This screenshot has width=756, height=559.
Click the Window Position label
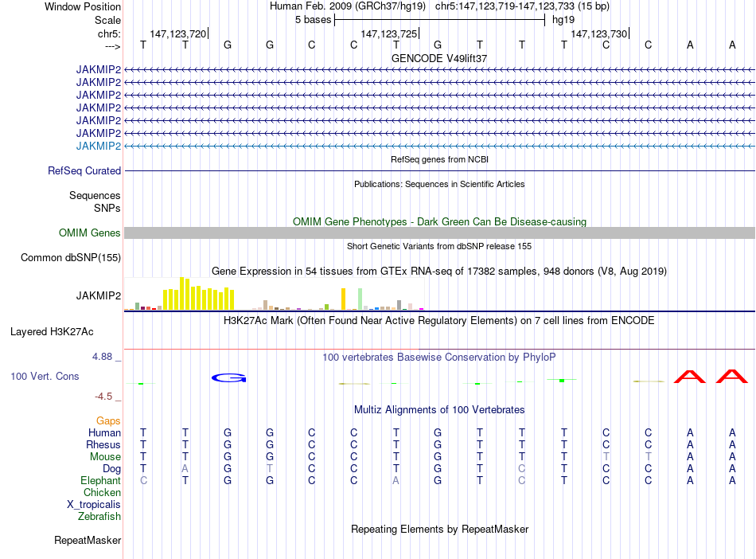coord(83,6)
